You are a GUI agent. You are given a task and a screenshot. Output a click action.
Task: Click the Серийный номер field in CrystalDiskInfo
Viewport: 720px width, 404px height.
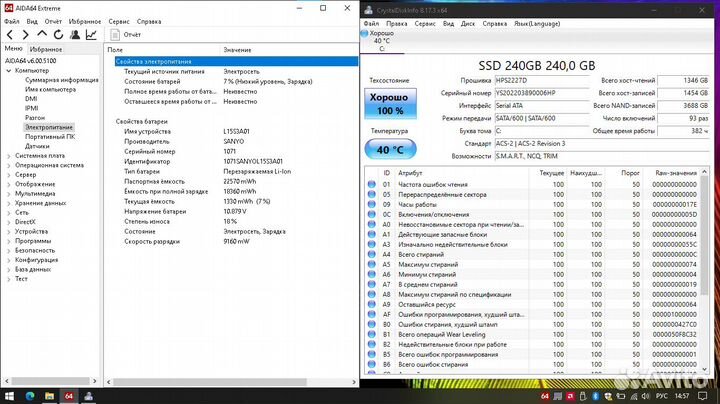pos(542,93)
